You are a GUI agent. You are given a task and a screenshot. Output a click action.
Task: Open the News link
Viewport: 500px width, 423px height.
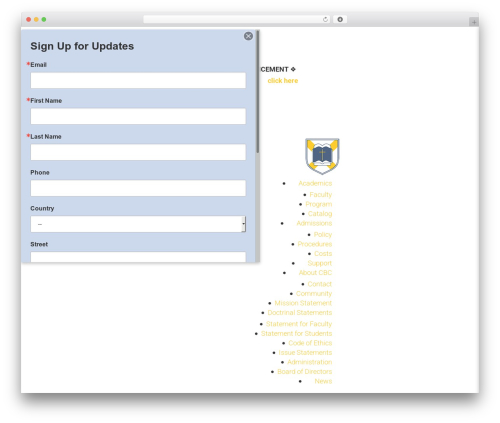point(323,381)
